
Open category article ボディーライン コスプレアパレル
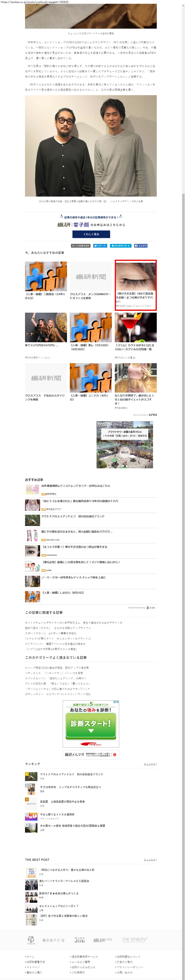(58, 694)
